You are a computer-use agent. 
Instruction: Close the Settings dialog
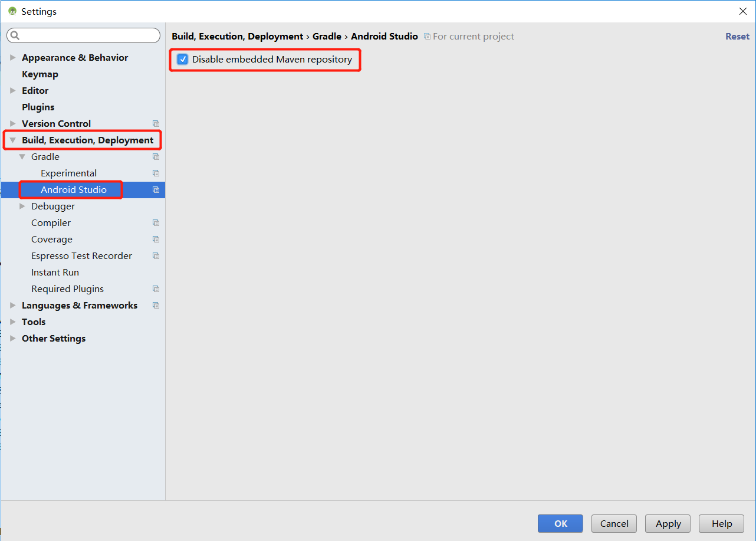743,11
